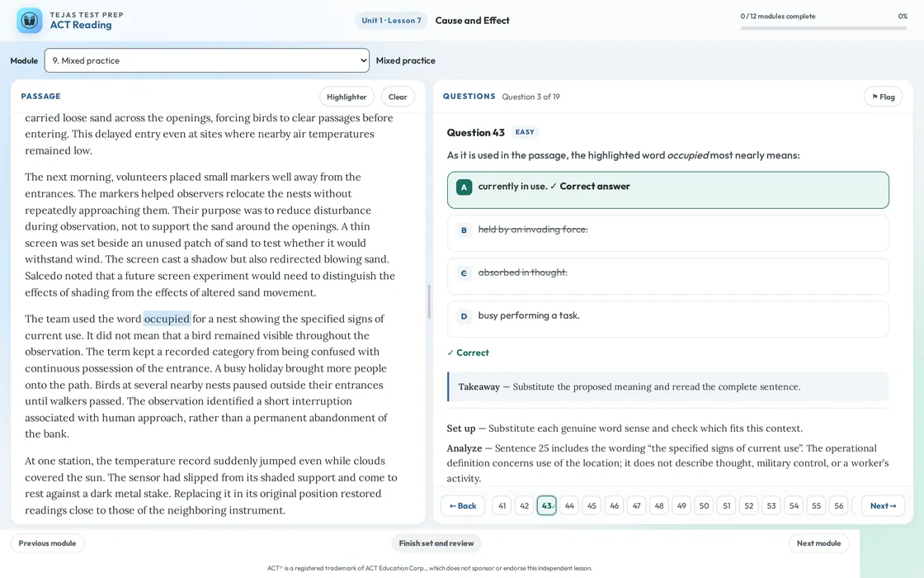The image size is (924, 578).
Task: Jump to question 52
Action: [x=749, y=506]
